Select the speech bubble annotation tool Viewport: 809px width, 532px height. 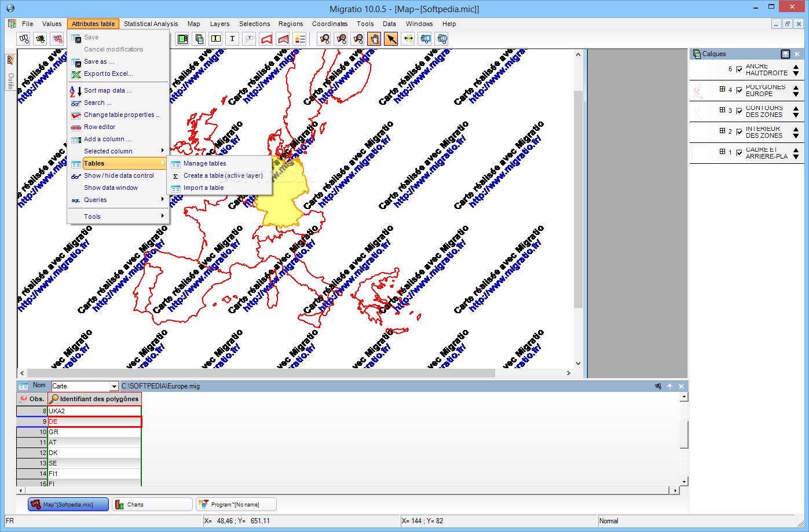click(x=250, y=39)
